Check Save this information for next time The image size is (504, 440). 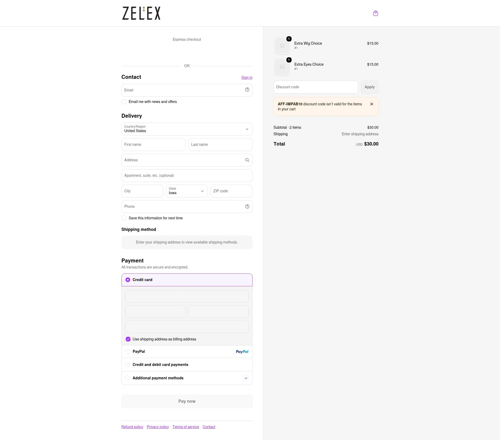(x=124, y=218)
